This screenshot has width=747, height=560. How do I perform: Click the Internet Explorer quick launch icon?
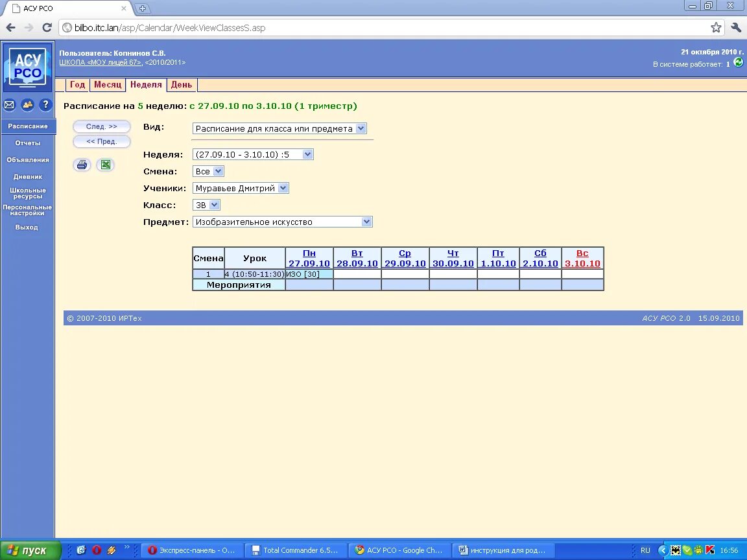(81, 550)
